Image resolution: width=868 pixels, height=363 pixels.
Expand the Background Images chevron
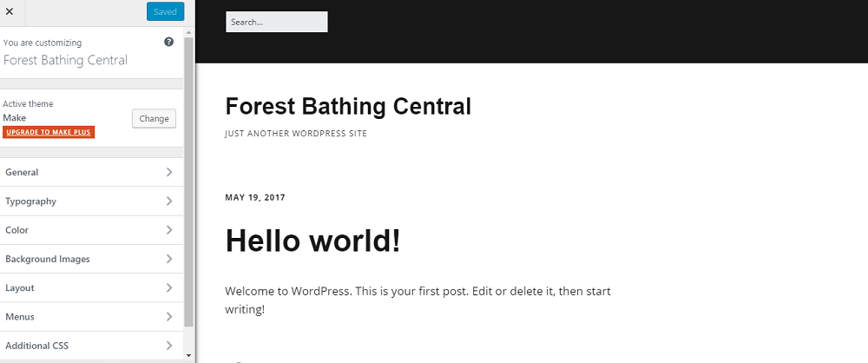169,259
